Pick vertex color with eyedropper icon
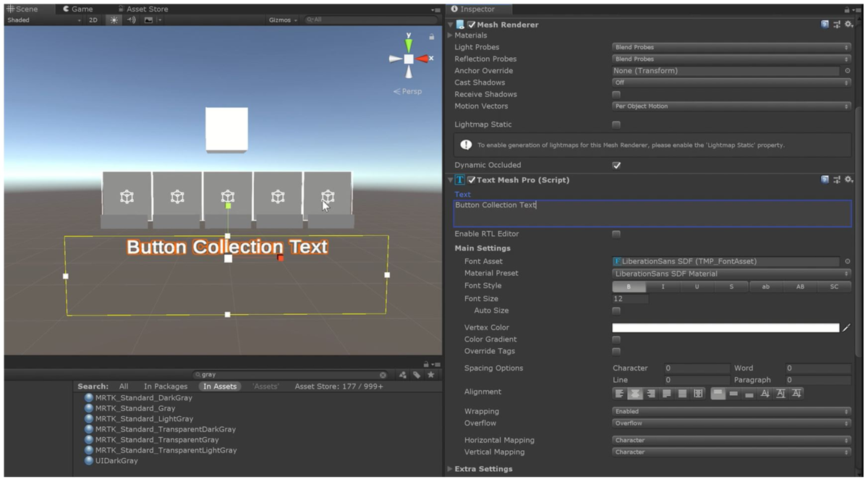Image resolution: width=868 pixels, height=482 pixels. click(846, 328)
